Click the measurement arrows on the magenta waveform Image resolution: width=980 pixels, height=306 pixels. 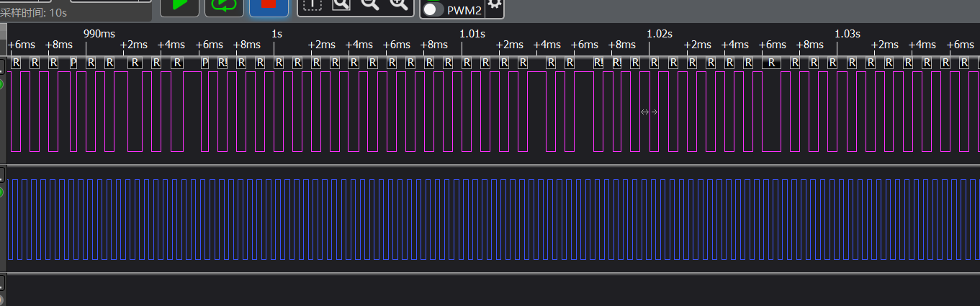[x=649, y=112]
